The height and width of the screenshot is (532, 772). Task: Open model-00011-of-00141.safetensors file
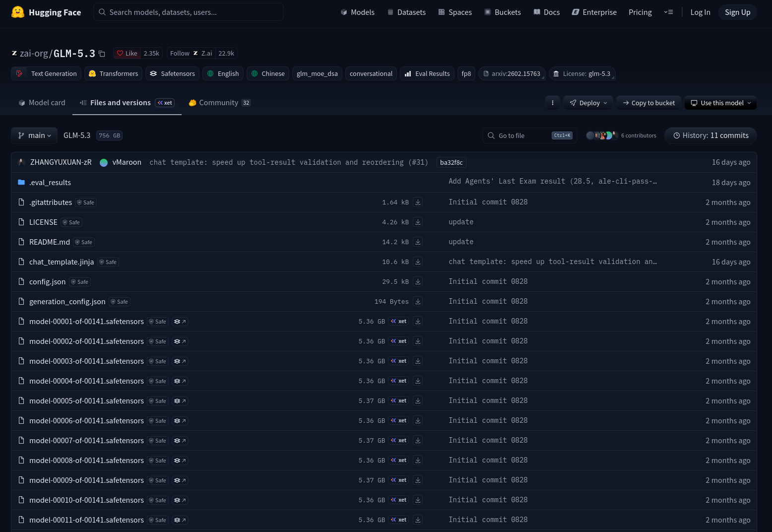pos(86,520)
